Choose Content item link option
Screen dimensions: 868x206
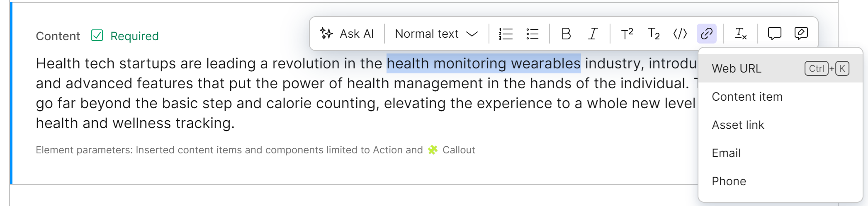pos(747,97)
